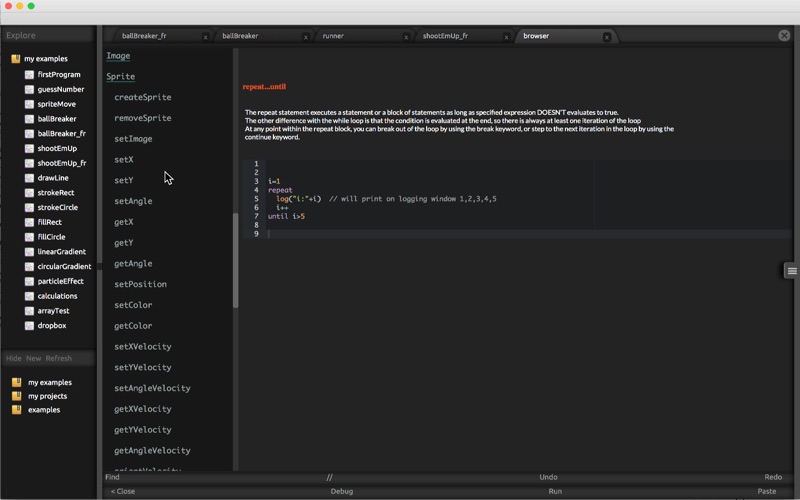800x500 pixels.
Task: Click the Find button in bottom toolbar
Action: coord(112,477)
